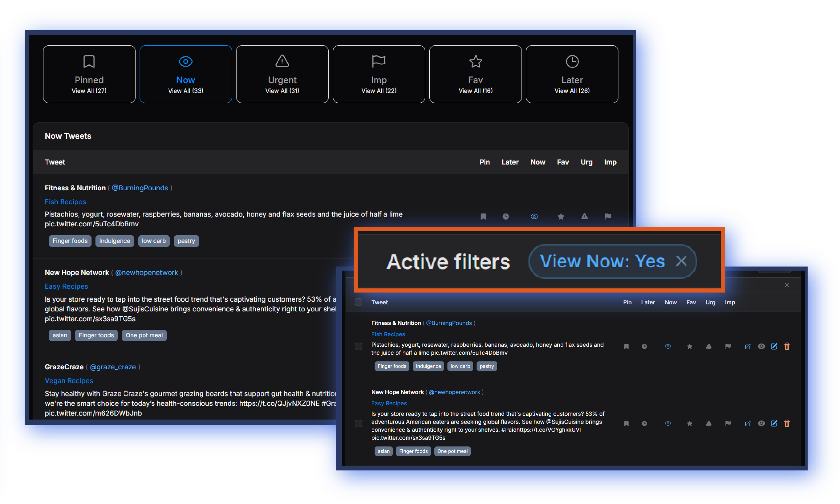Select the Now View All (33) card
Screen dimensions: 840x504
(185, 74)
